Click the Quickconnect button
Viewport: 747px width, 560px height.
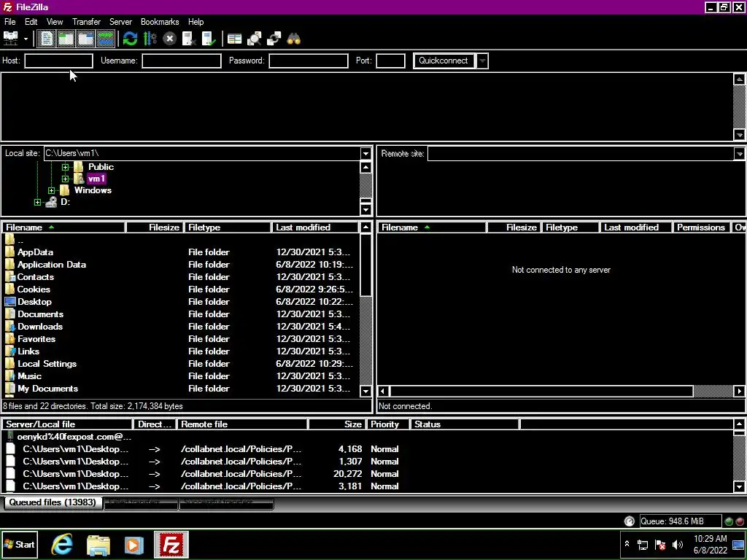point(444,61)
